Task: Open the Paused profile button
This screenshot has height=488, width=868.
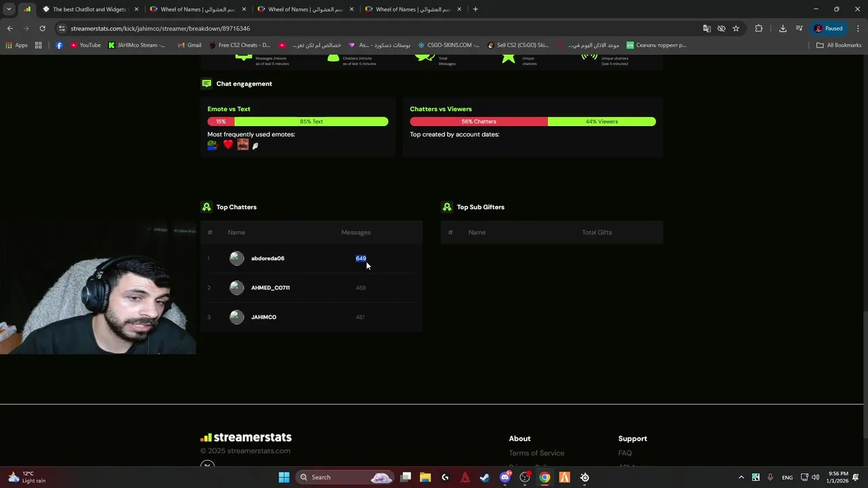Action: tap(829, 28)
